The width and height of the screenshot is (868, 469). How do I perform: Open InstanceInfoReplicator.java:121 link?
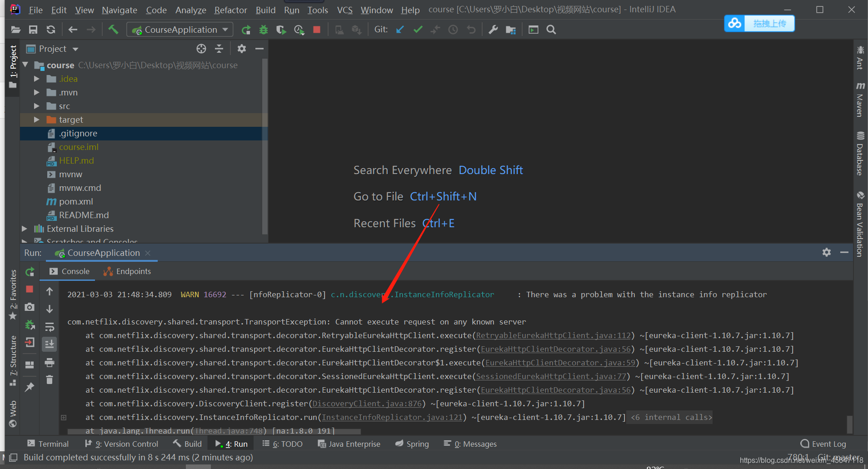392,417
